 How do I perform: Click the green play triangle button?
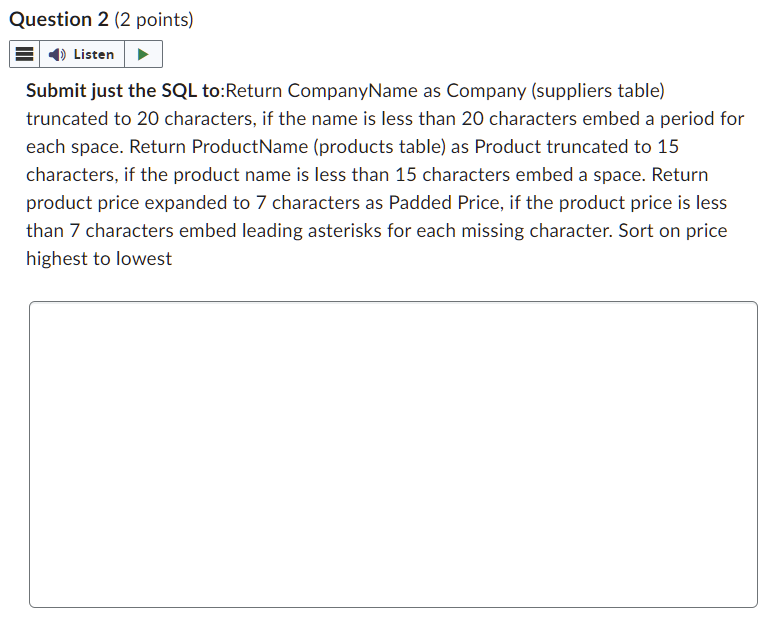[143, 54]
